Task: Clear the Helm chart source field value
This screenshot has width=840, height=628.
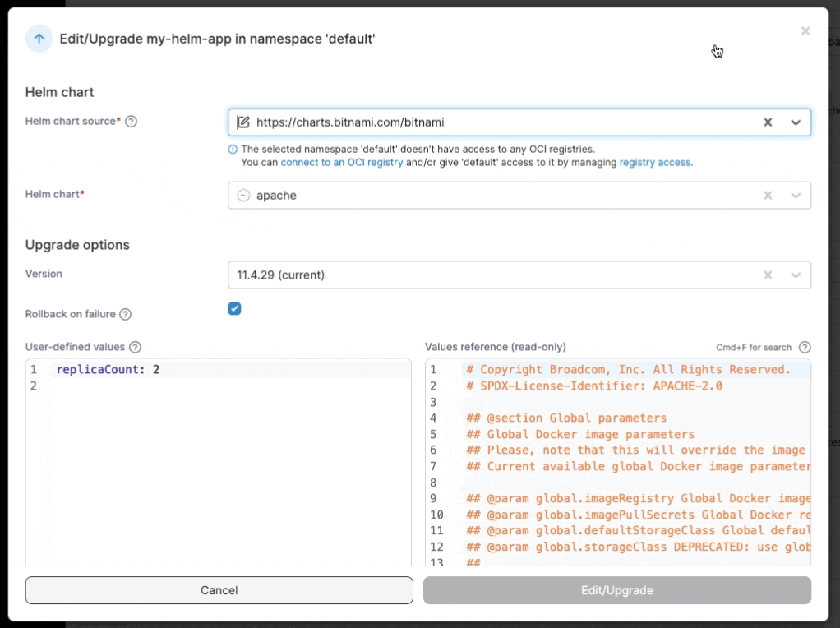Action: (768, 122)
